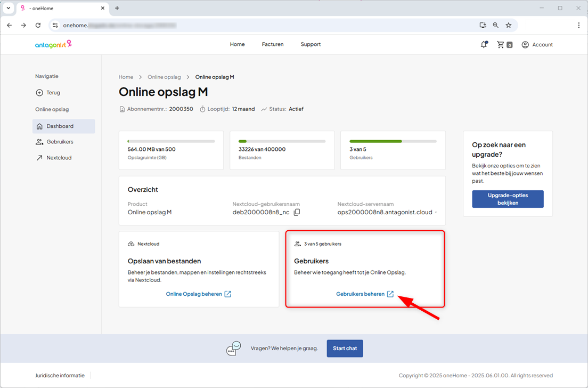Click the Nextcloud cloud icon in card
Screen dimensions: 588x388
(x=131, y=244)
